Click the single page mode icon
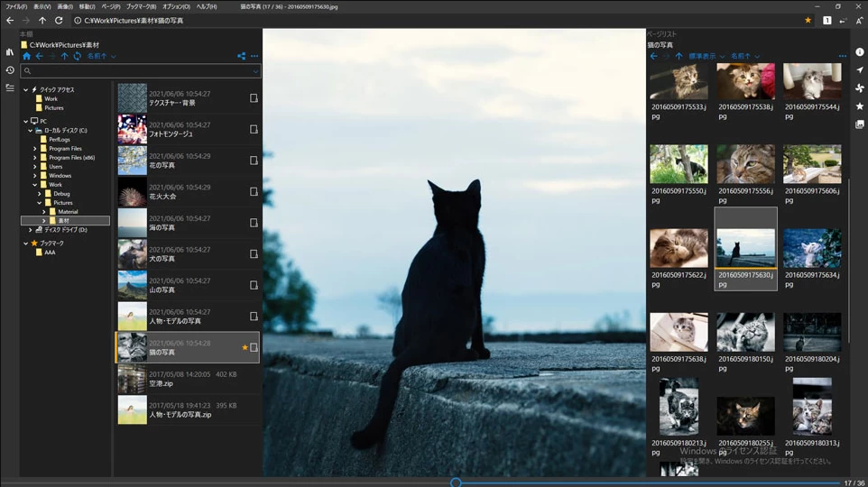868x487 pixels. pyautogui.click(x=826, y=20)
